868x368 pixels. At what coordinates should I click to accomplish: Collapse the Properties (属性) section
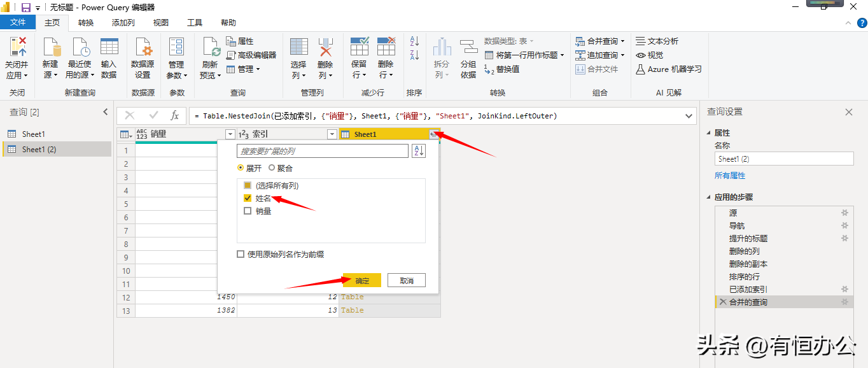[x=710, y=133]
